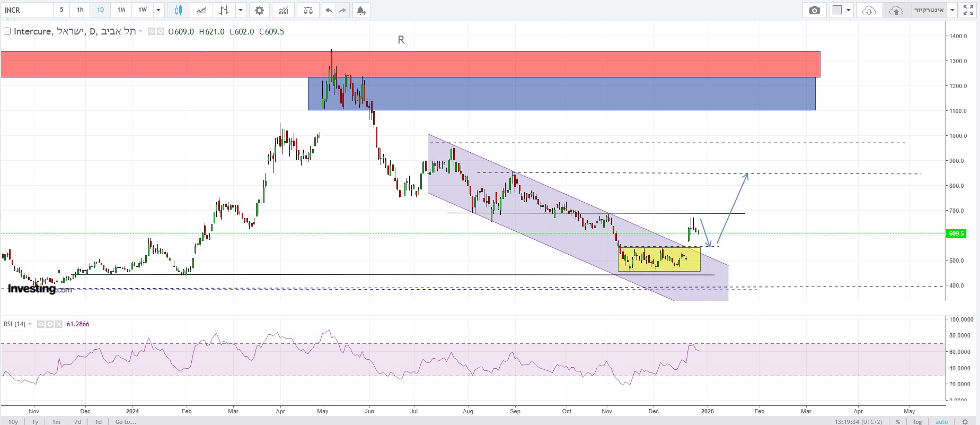
Task: Click the open value O609.0 in legend
Action: pos(181,32)
